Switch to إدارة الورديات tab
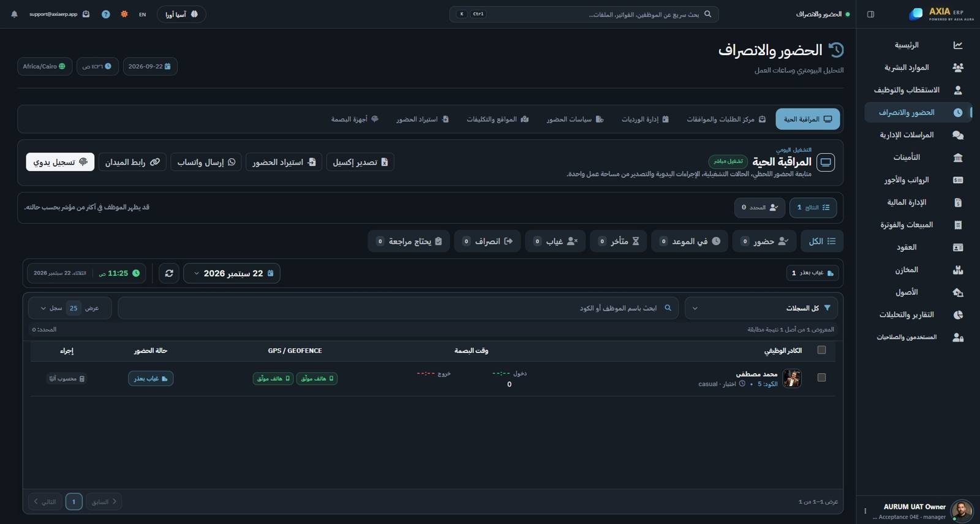This screenshot has height=524, width=980. pyautogui.click(x=645, y=119)
